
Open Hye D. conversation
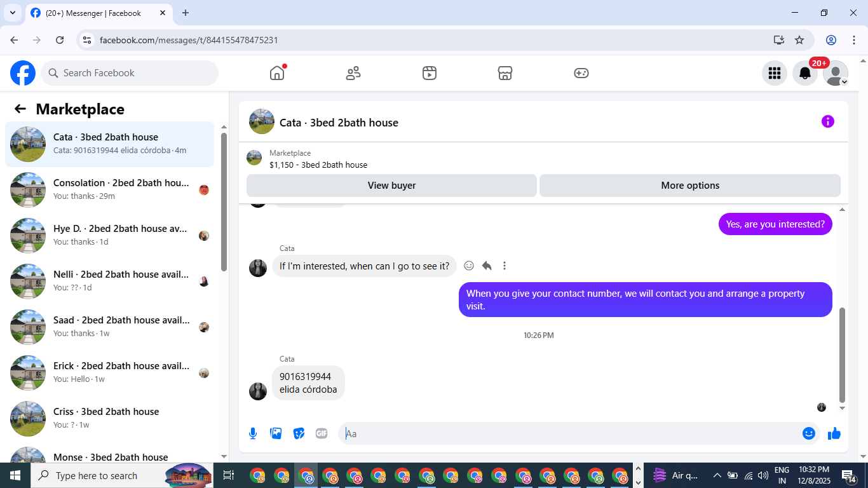pyautogui.click(x=109, y=236)
